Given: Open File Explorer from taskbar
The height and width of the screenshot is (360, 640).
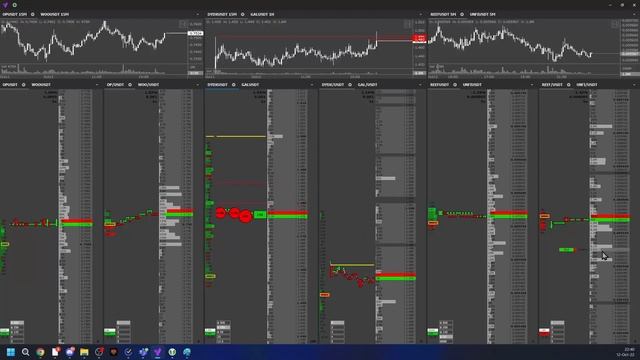Looking at the screenshot, I should tap(84, 352).
